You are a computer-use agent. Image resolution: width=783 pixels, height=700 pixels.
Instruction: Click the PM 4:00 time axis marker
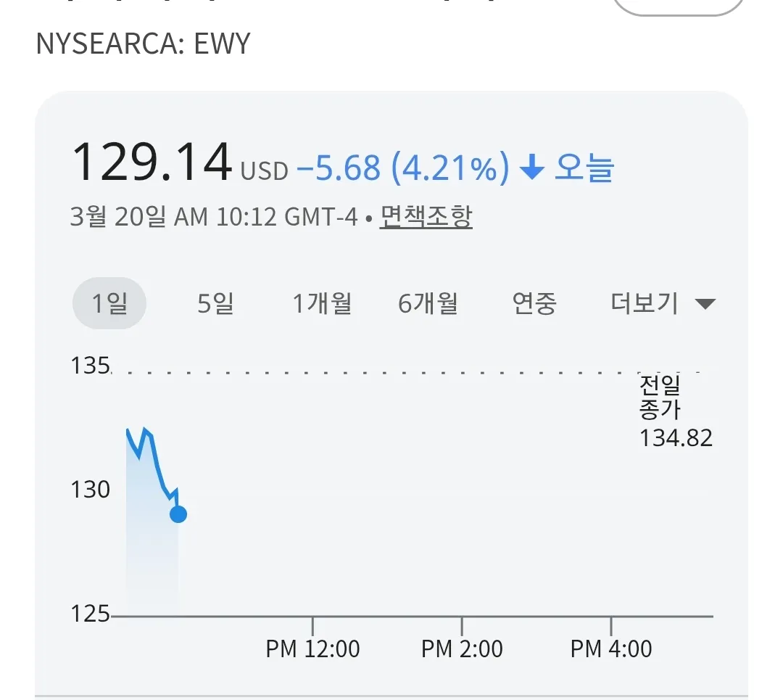[x=611, y=648]
